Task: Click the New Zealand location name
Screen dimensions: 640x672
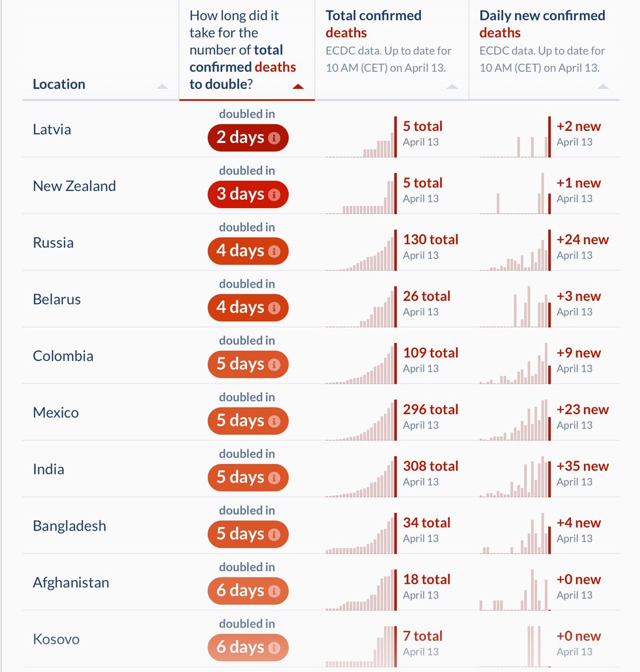Action: point(74,186)
